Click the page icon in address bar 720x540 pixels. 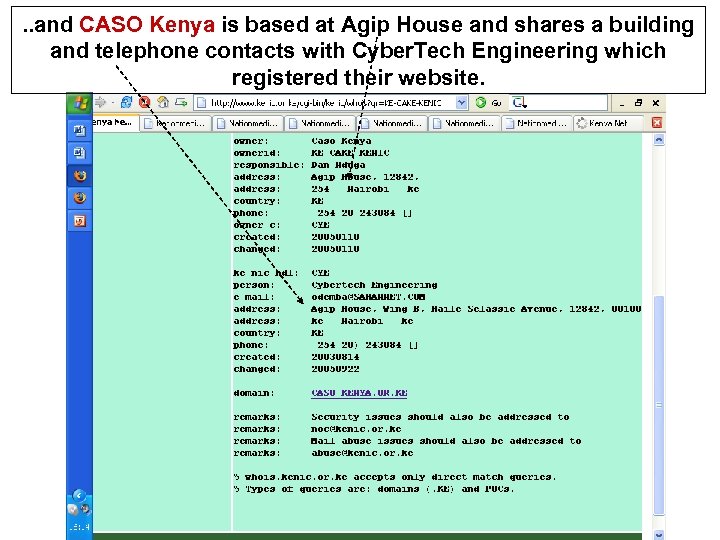[x=201, y=103]
